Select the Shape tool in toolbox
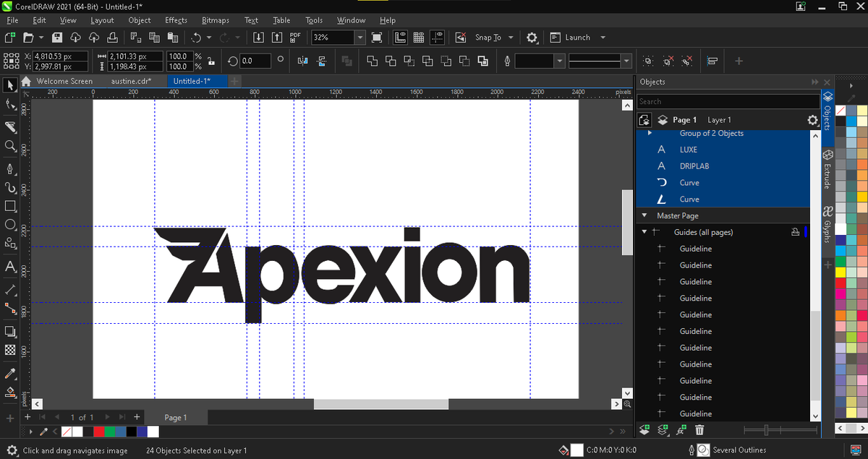The height and width of the screenshot is (459, 868). (x=10, y=106)
